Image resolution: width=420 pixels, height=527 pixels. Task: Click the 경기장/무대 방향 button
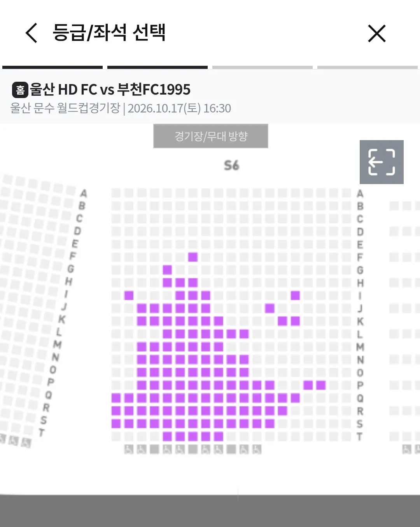211,136
